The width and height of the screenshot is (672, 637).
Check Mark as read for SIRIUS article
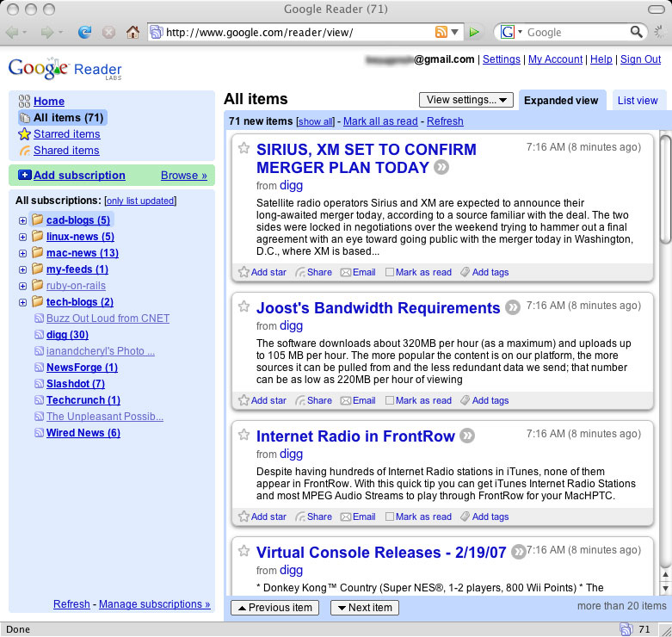[x=390, y=272]
